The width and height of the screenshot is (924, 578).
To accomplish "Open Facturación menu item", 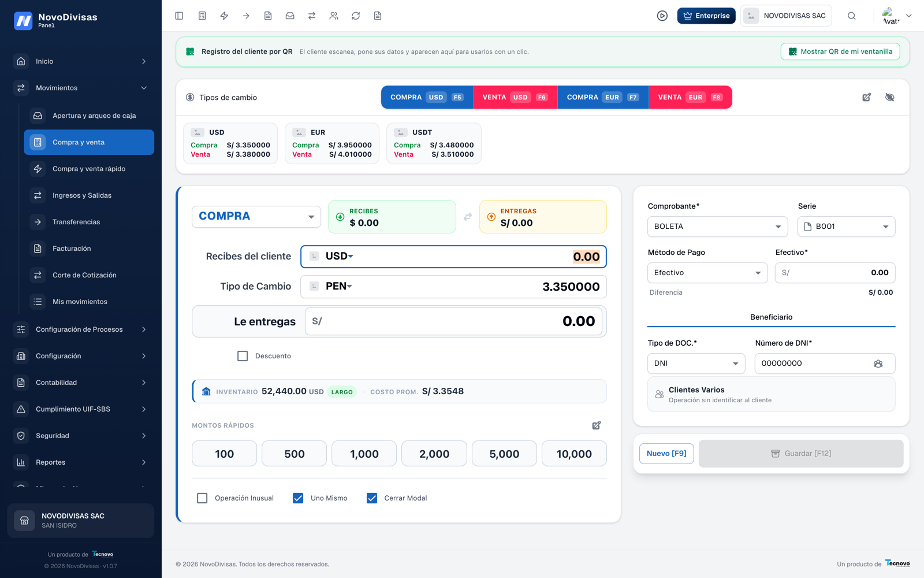I will pyautogui.click(x=89, y=249).
